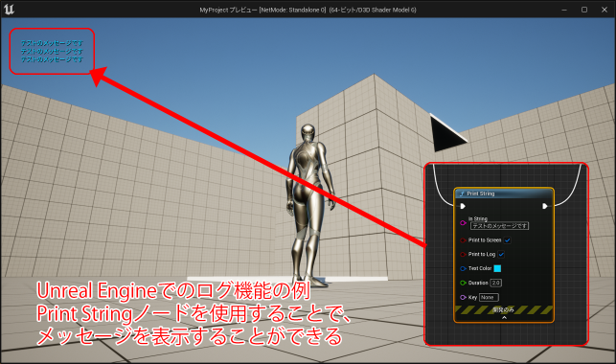Minimize the MyProject preview window
Viewport: 616px width, 364px height.
click(564, 10)
